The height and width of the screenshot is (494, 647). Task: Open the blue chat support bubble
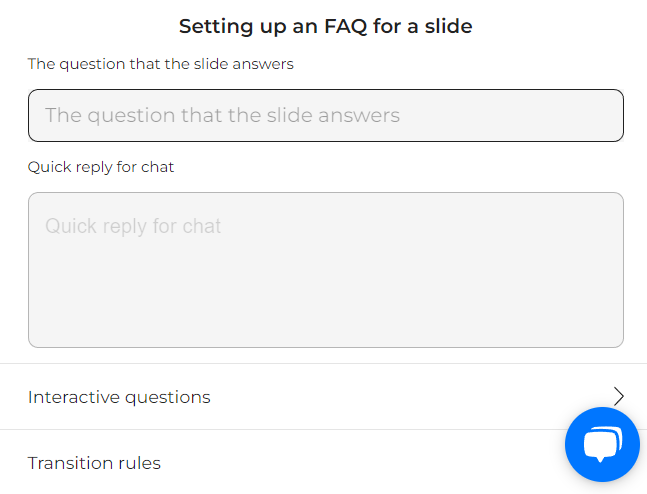coord(602,445)
